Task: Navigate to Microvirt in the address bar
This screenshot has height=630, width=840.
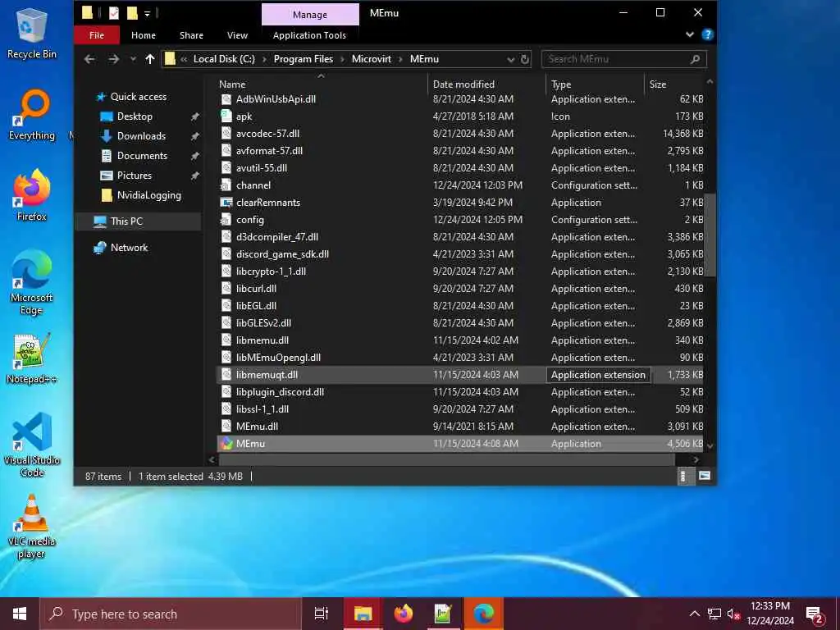Action: click(x=372, y=59)
